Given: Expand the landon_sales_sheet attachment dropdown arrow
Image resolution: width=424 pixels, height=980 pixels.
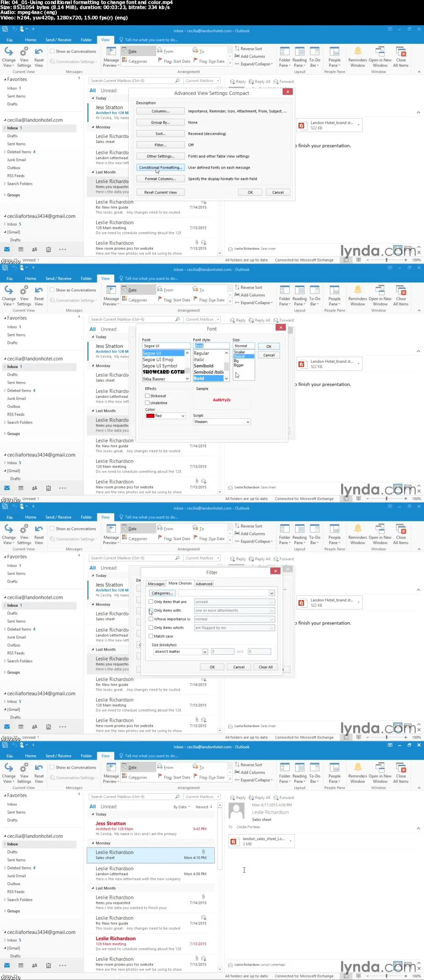Looking at the screenshot, I should coord(291,841).
